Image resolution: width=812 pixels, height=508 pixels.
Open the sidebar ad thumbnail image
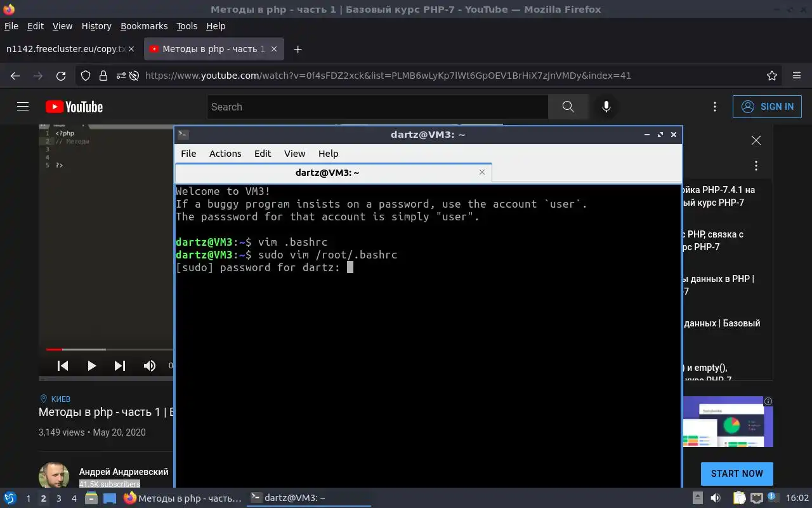pos(728,422)
